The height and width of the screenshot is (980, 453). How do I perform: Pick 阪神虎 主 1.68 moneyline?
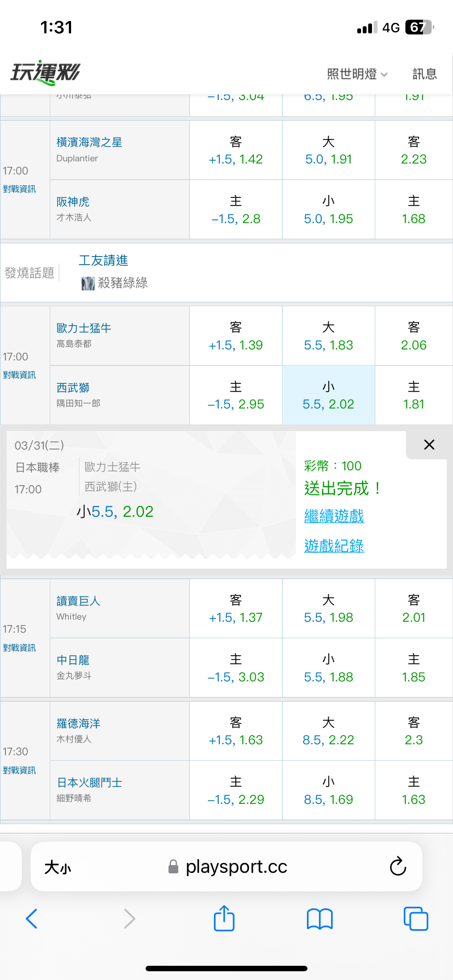pos(414,210)
